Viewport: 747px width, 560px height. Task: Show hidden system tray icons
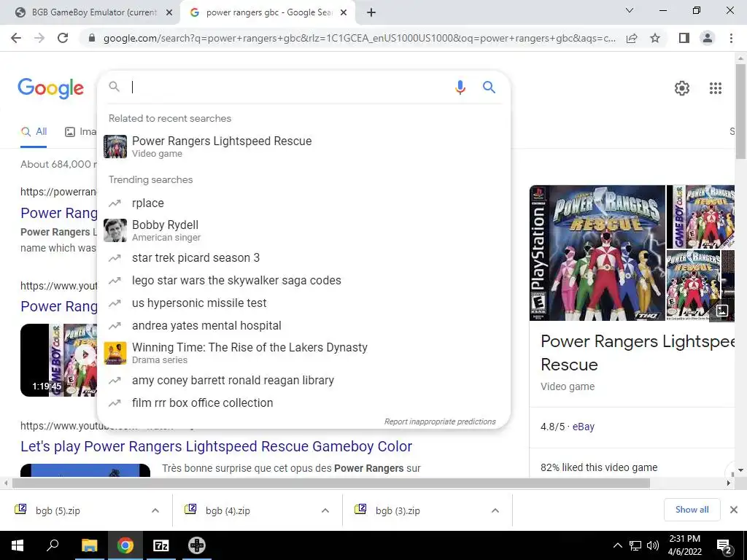pyautogui.click(x=617, y=545)
